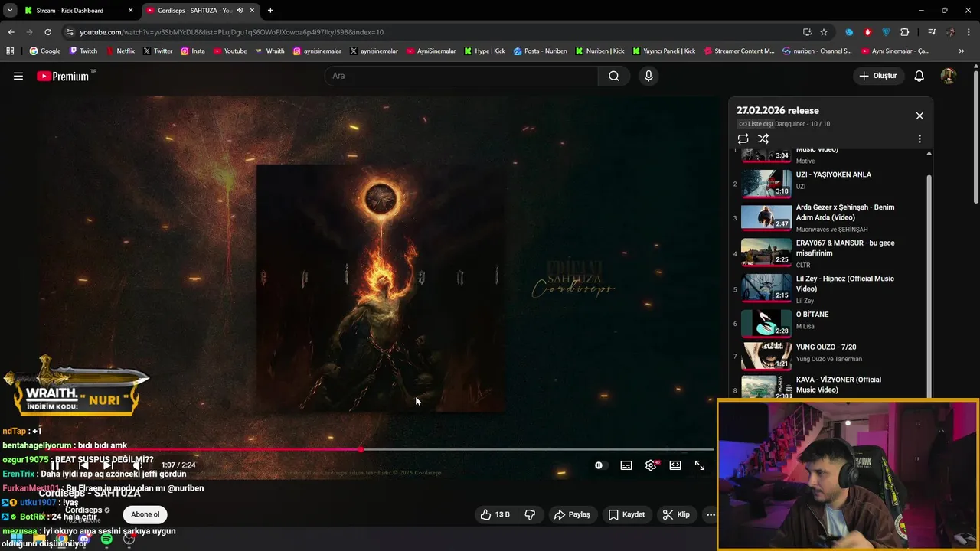
Task: Close the playlist panel
Action: 920,116
